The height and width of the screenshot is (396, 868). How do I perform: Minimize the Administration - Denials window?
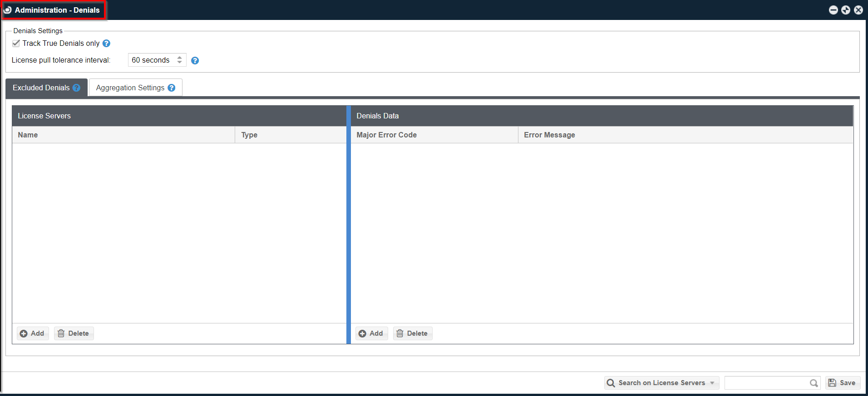833,10
